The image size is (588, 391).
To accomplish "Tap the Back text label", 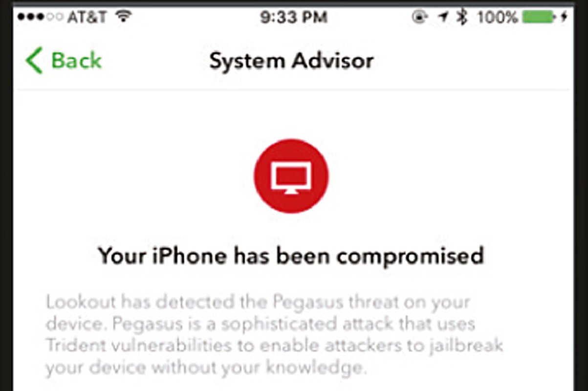I will pos(76,61).
